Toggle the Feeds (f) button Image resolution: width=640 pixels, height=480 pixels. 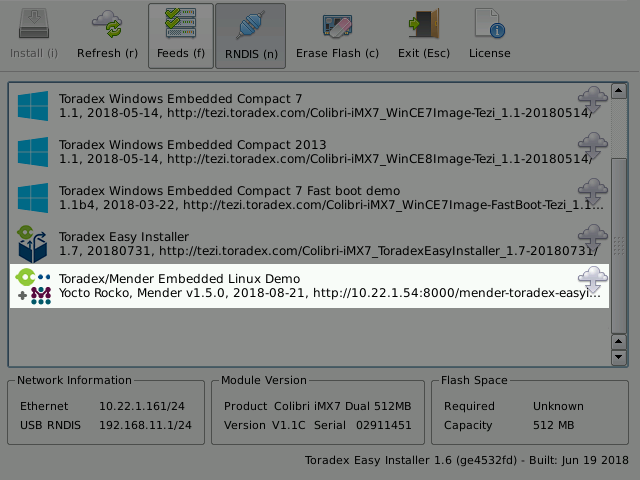[x=181, y=36]
